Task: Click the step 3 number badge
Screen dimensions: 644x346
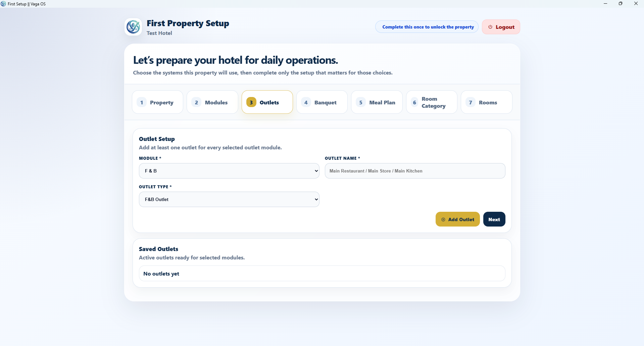Action: pyautogui.click(x=251, y=102)
